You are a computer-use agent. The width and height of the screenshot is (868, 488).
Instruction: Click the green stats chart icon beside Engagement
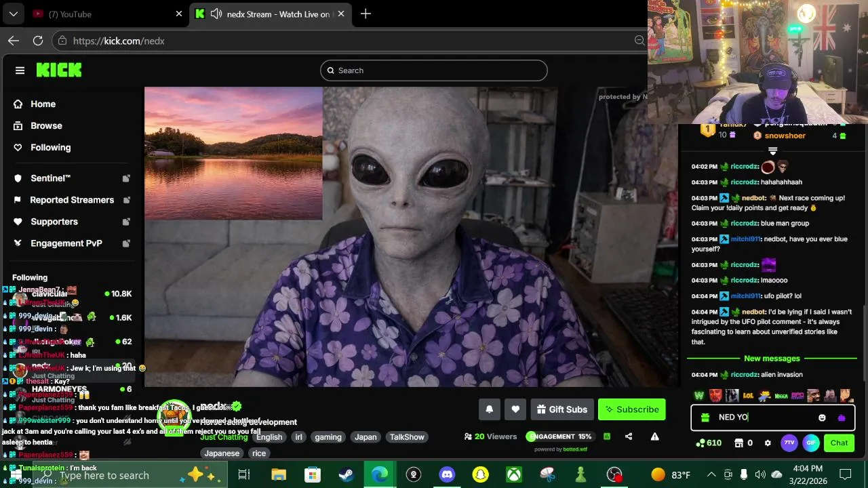[607, 436]
